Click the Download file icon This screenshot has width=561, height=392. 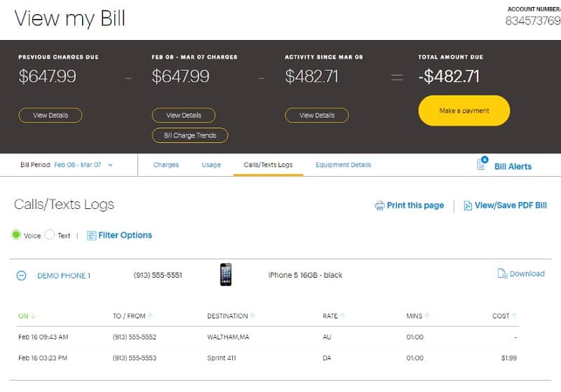(x=502, y=274)
